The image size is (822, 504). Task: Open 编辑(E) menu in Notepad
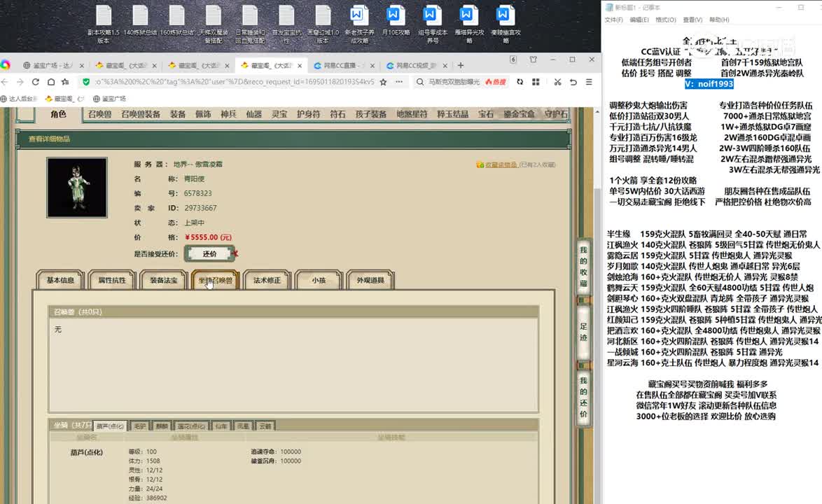639,20
